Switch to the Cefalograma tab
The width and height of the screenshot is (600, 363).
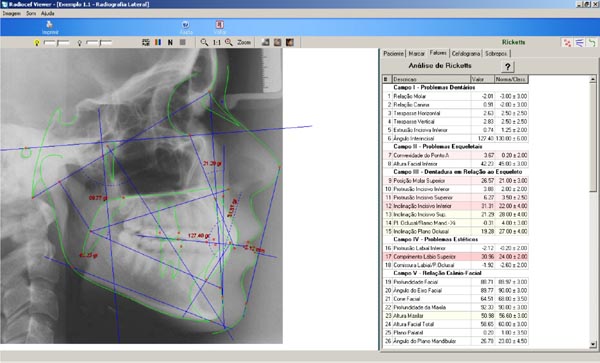tap(466, 54)
